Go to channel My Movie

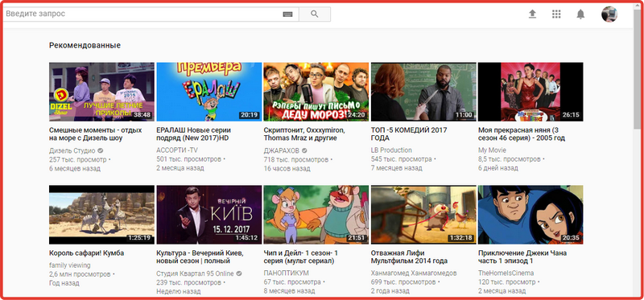click(492, 150)
